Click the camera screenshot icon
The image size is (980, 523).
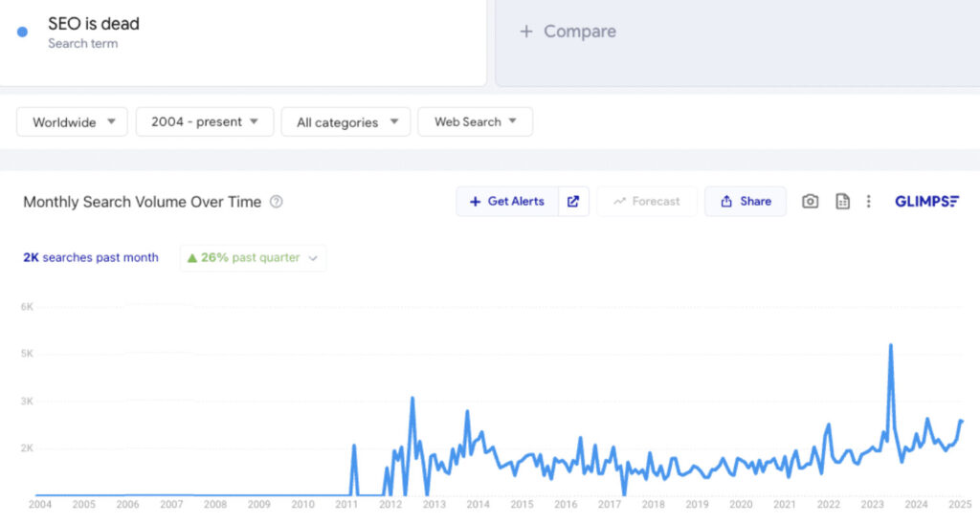(x=810, y=202)
